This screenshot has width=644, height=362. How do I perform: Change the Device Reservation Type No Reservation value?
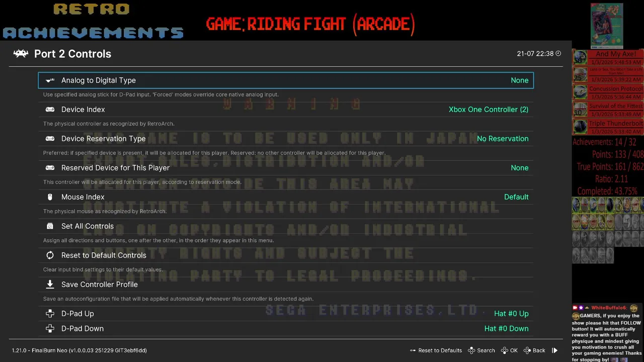[x=503, y=139]
